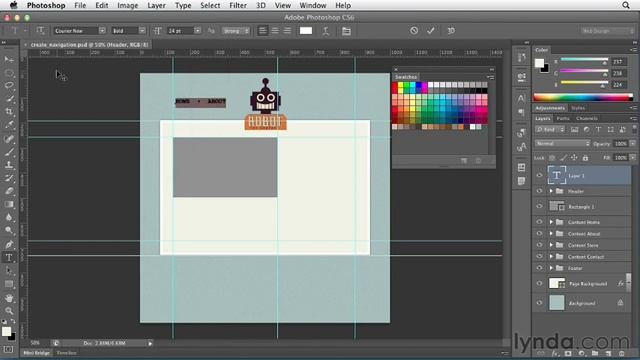The height and width of the screenshot is (360, 640).
Task: Open Spotlight search in menu bar
Action: [626, 5]
